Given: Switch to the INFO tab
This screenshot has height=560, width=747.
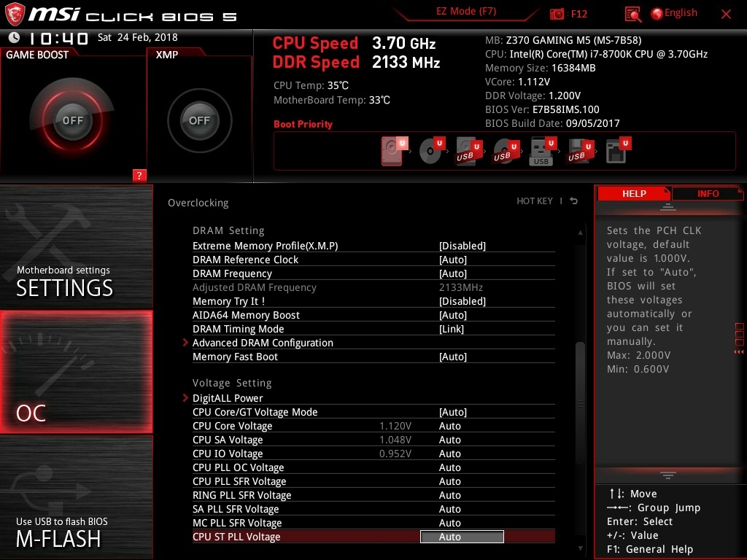Looking at the screenshot, I should (708, 194).
